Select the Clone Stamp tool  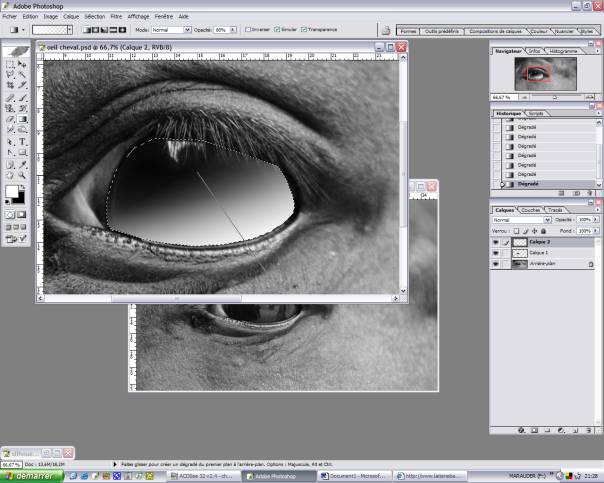[10, 108]
